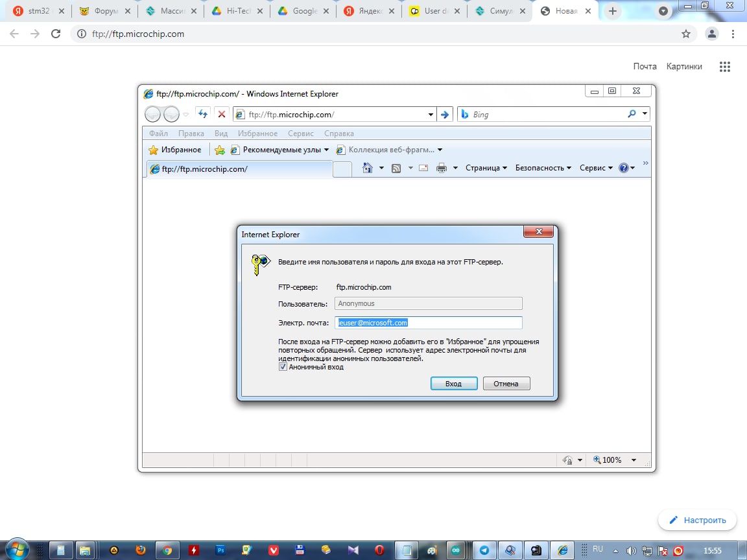Click the IE RSS feeds icon
This screenshot has width=747, height=560.
[396, 168]
